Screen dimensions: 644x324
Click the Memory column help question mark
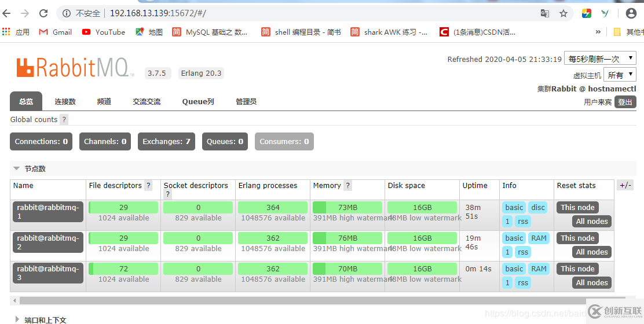tap(347, 186)
